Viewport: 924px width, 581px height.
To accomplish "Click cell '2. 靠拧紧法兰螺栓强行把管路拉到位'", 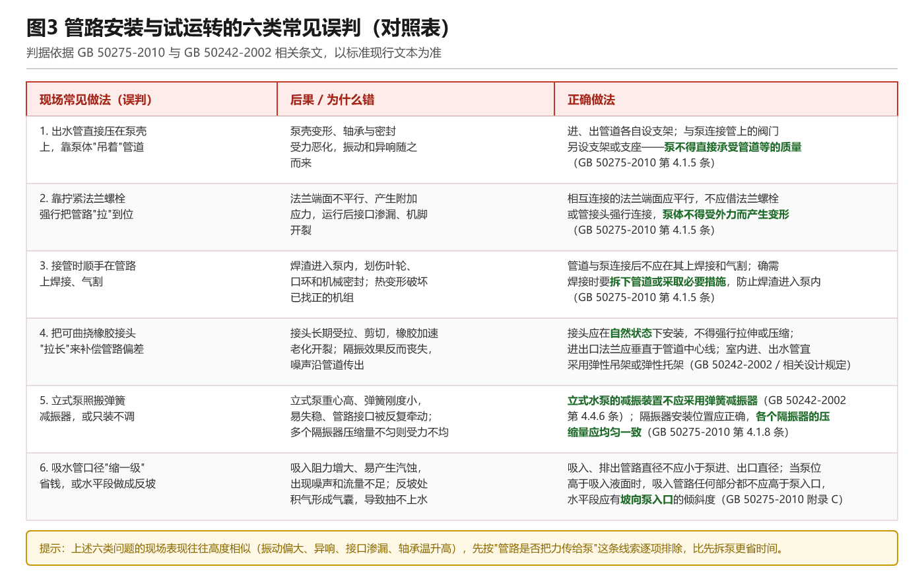I will 152,217.
